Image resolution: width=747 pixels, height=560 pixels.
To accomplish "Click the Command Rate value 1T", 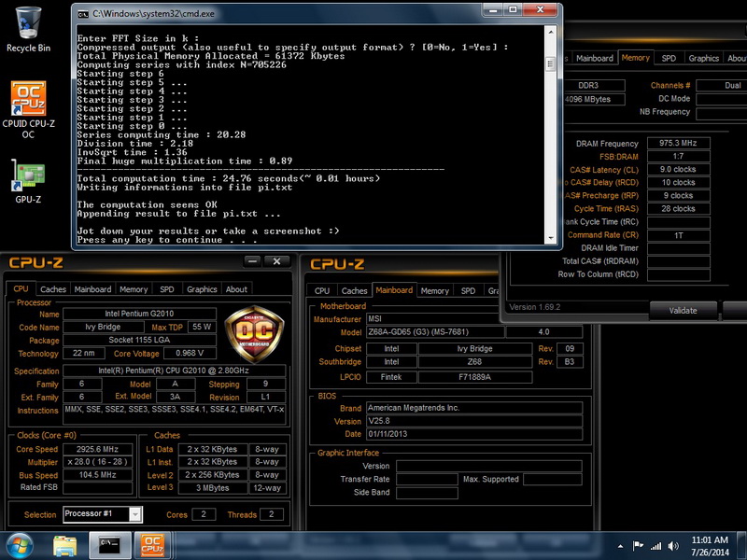I will 679,235.
